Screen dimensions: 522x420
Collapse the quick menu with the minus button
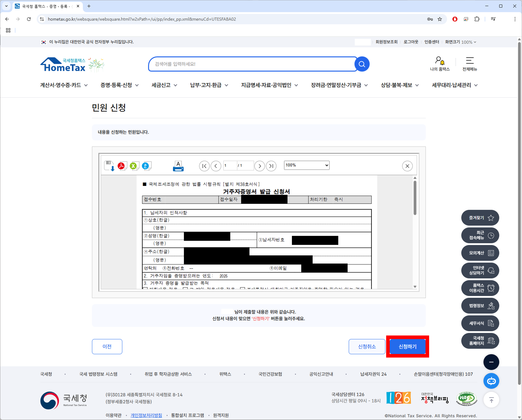[491, 362]
